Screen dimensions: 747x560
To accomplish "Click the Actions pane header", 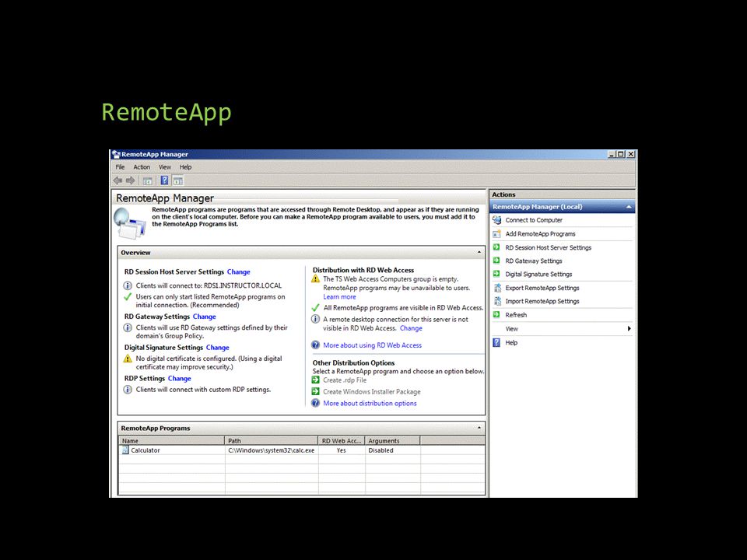I will tap(562, 194).
